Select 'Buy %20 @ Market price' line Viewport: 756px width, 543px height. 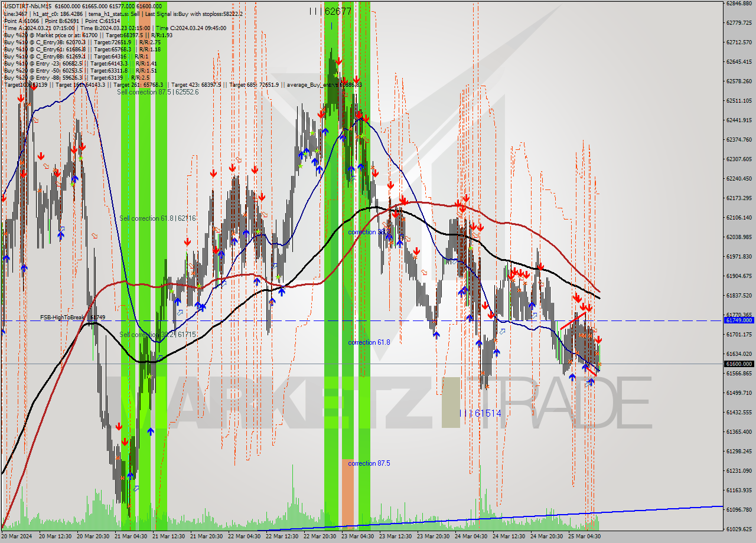[88, 35]
